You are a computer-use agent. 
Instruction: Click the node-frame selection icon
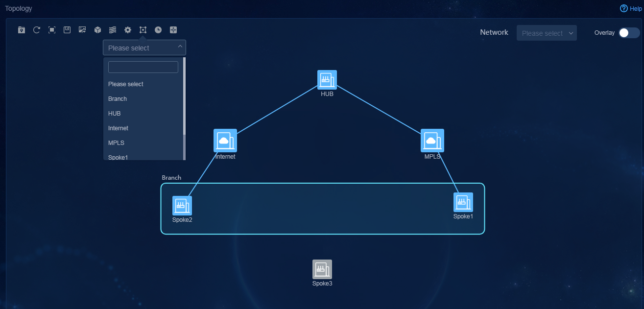(143, 30)
